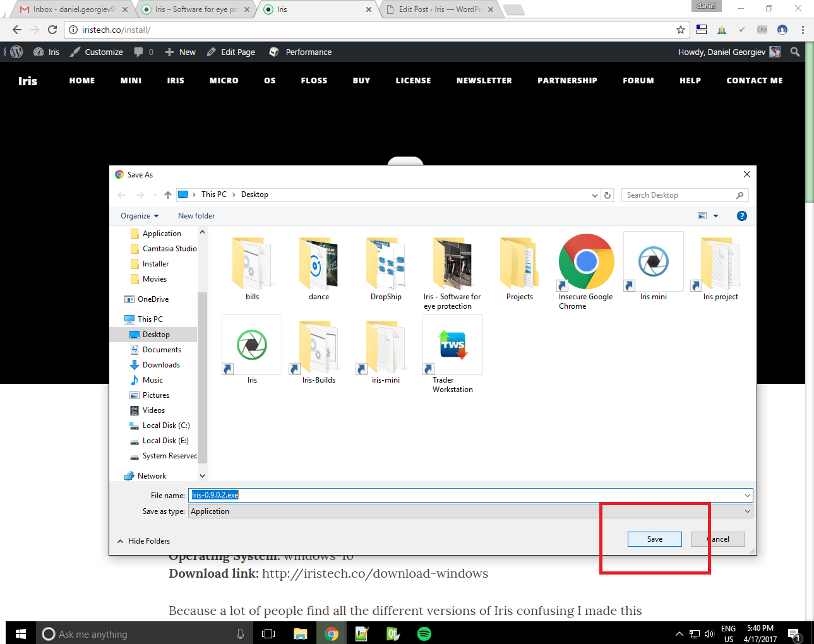Bookmark page with the star icon

point(680,30)
